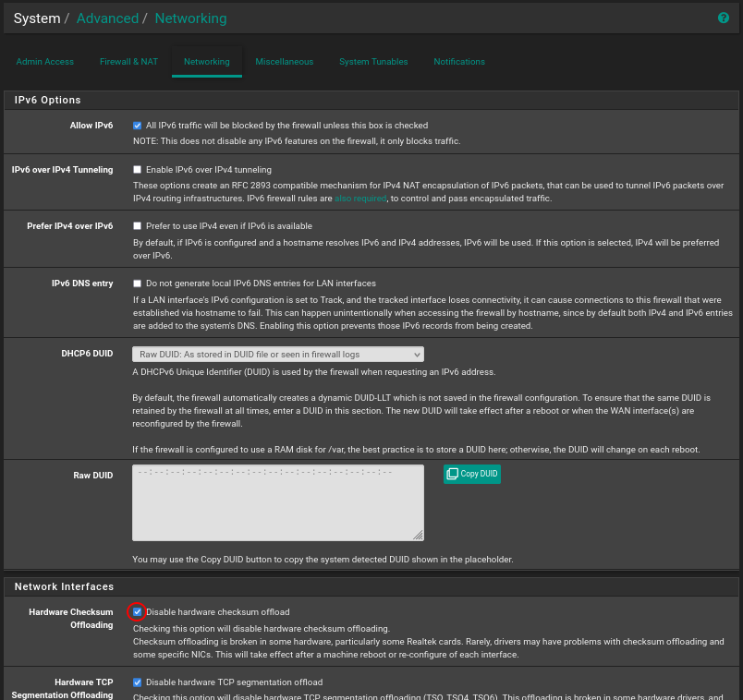This screenshot has width=743, height=700.
Task: Click the Advanced breadcrumb link
Action: tap(107, 18)
